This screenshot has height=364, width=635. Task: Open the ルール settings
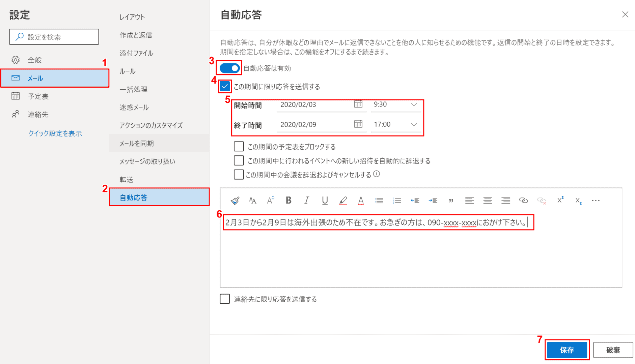pos(159,71)
